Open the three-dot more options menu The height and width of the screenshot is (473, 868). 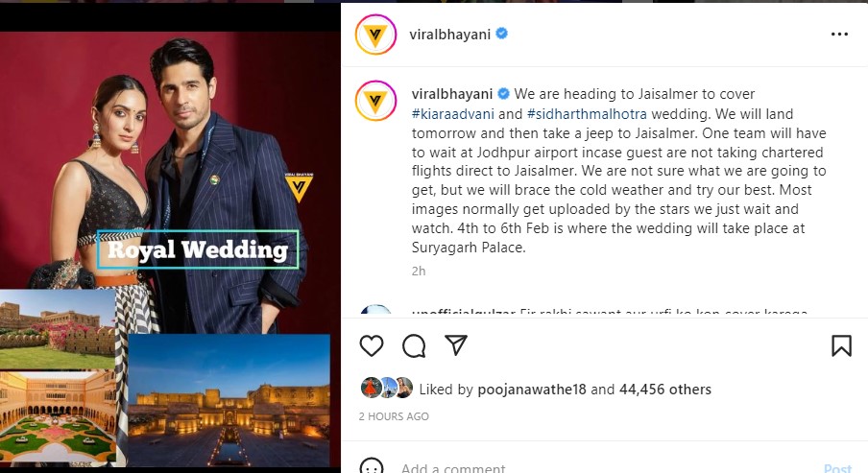[839, 35]
